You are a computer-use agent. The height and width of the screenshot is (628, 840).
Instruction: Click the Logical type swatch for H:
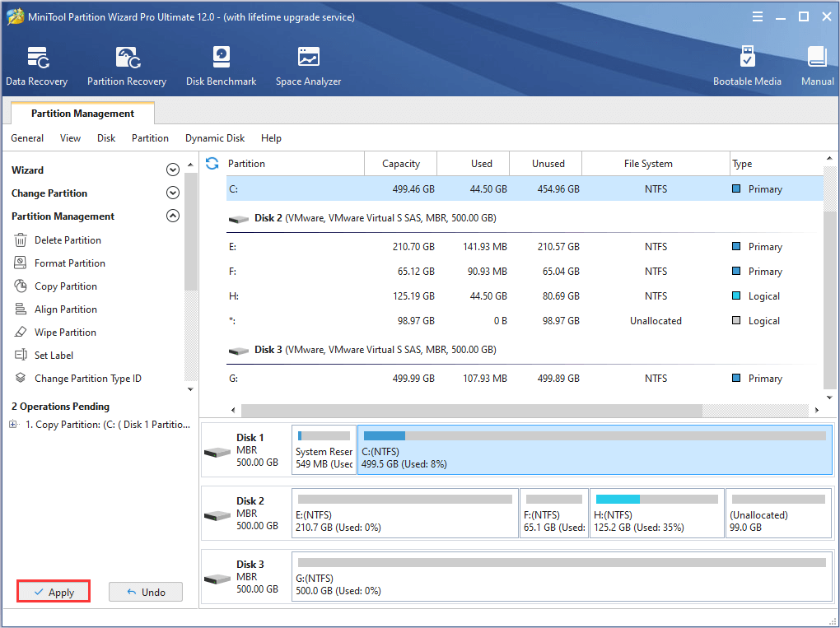pyautogui.click(x=736, y=295)
